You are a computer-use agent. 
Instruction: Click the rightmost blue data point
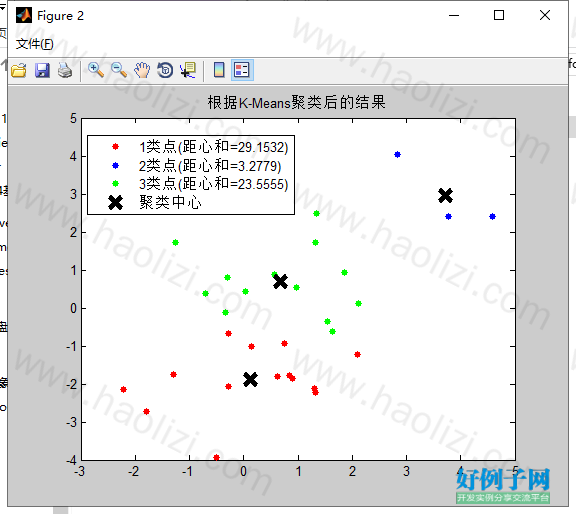click(x=493, y=216)
